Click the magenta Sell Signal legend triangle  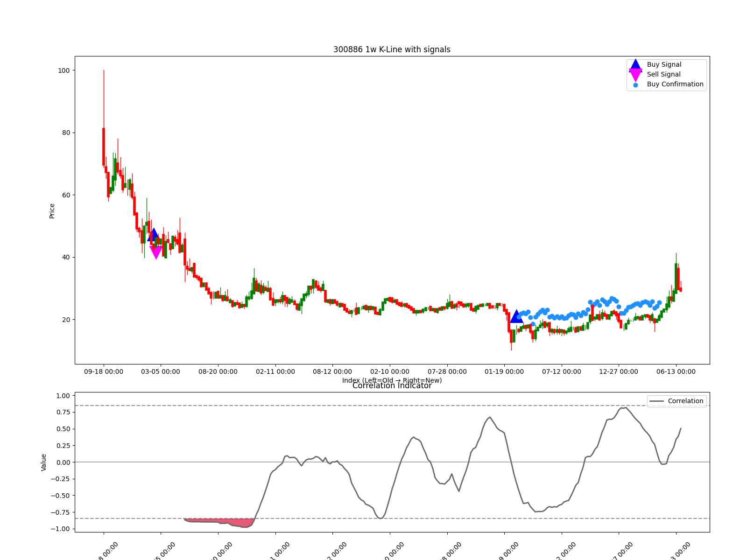point(635,75)
